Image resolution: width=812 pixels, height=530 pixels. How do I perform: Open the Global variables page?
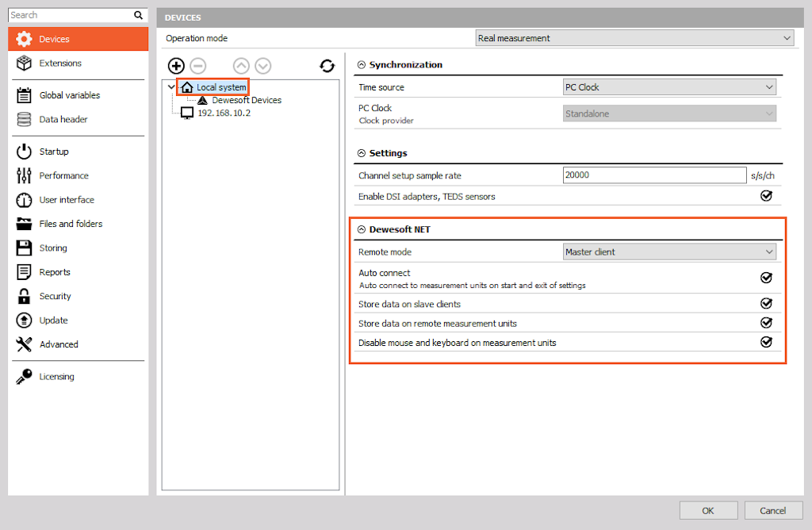(79, 95)
